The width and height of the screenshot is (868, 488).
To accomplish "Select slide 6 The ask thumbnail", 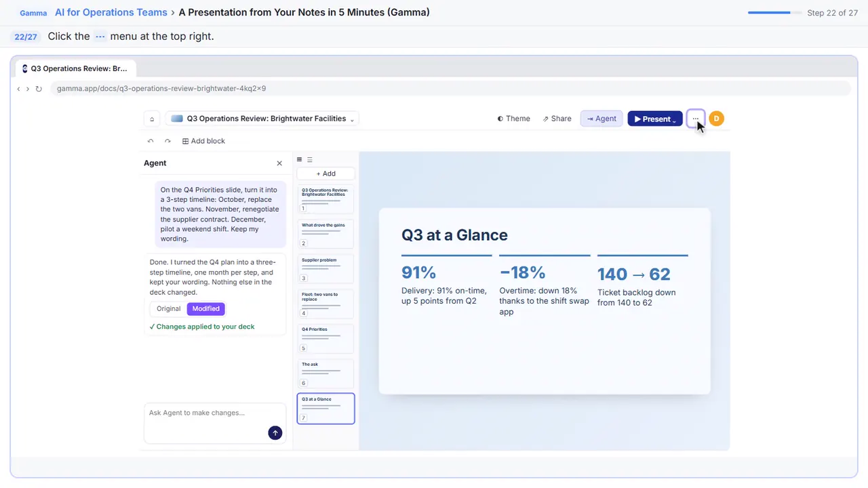I will tap(325, 373).
